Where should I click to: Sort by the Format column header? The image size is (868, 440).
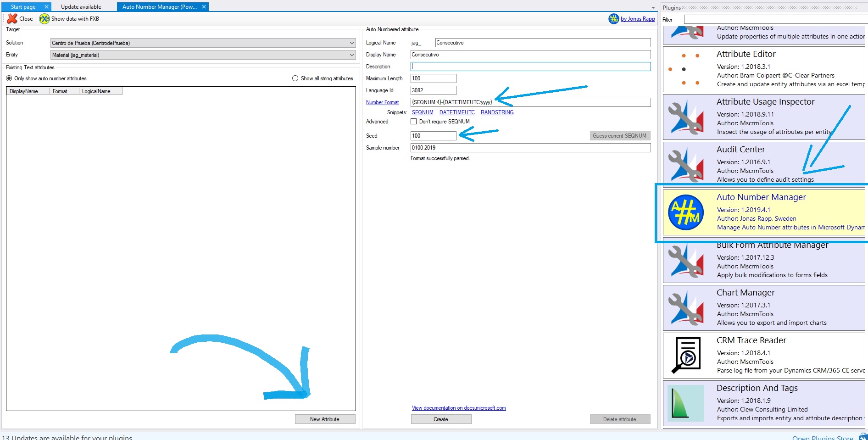point(64,91)
